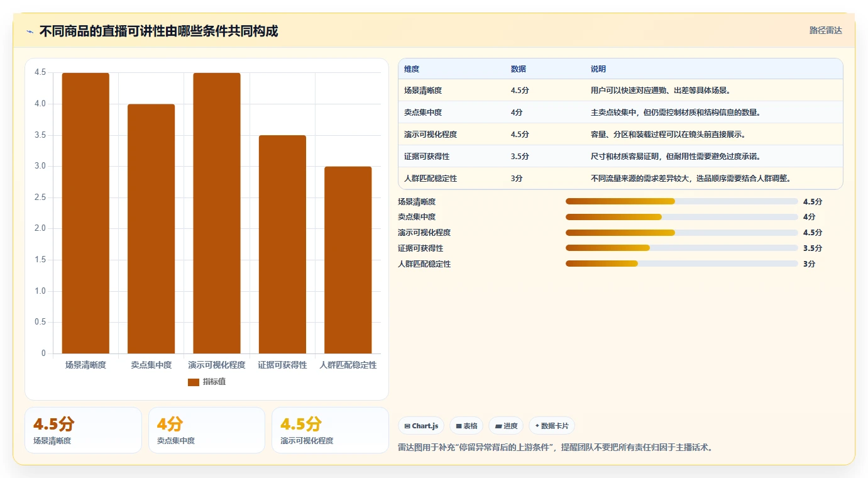Click the y-axis tick 2.5
This screenshot has width=868, height=478.
pyautogui.click(x=40, y=197)
